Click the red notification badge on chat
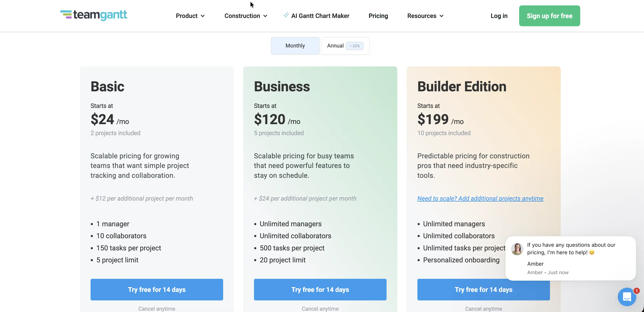Viewport: 644px width, 312px height. click(x=636, y=291)
